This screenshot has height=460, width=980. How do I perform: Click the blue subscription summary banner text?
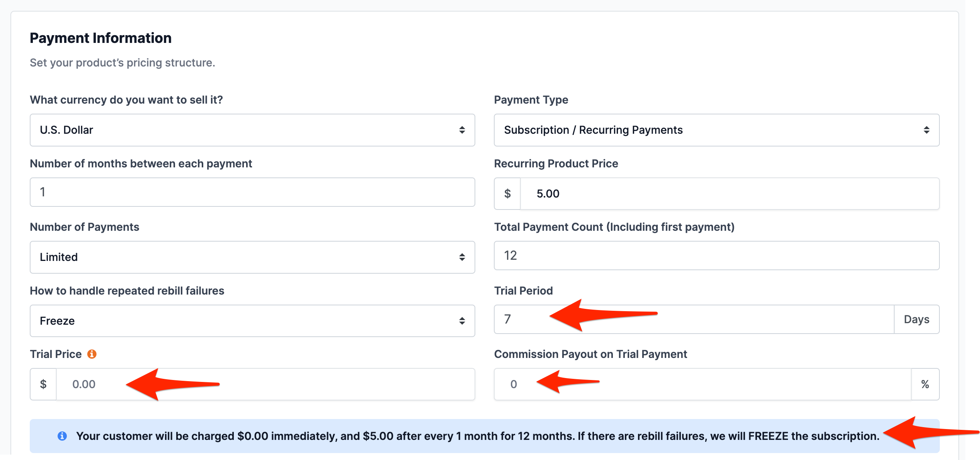click(x=477, y=436)
